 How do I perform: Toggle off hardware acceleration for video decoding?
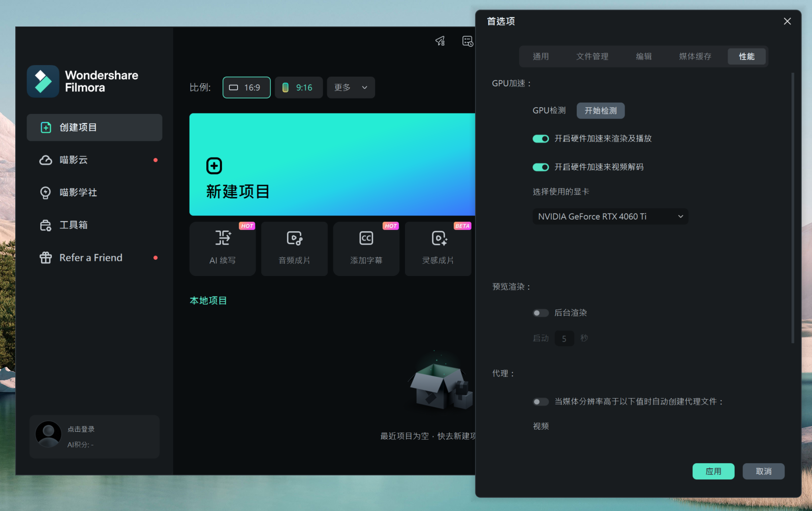[541, 167]
